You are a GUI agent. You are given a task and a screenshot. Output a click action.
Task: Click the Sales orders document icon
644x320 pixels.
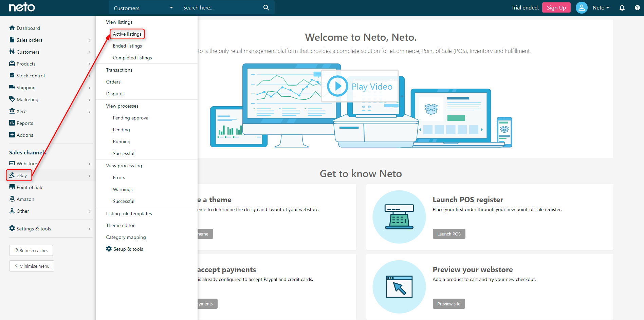(x=12, y=40)
